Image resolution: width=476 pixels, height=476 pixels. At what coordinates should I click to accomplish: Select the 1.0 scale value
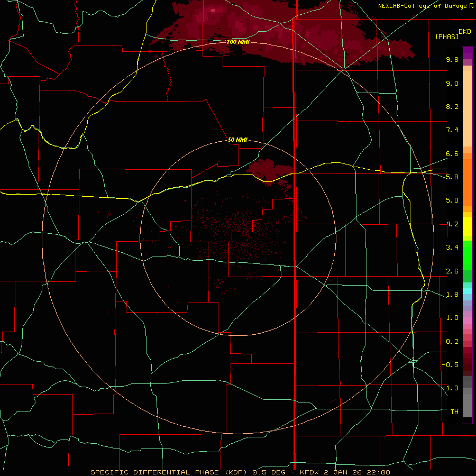[x=452, y=318]
